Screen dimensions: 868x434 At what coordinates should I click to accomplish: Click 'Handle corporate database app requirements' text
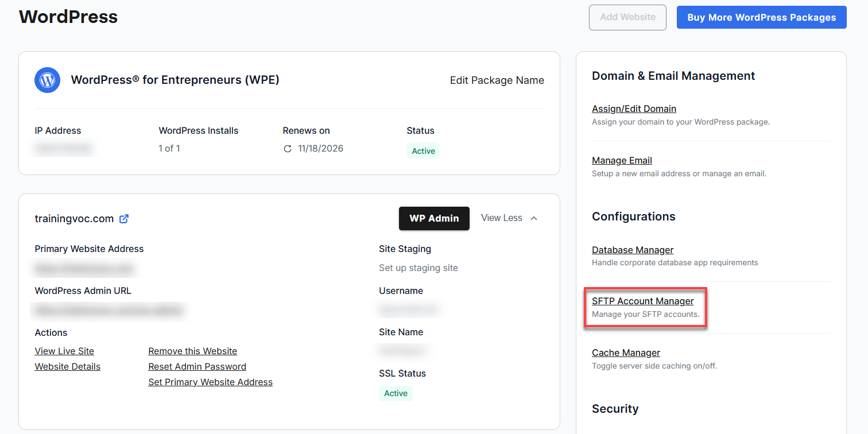[675, 262]
